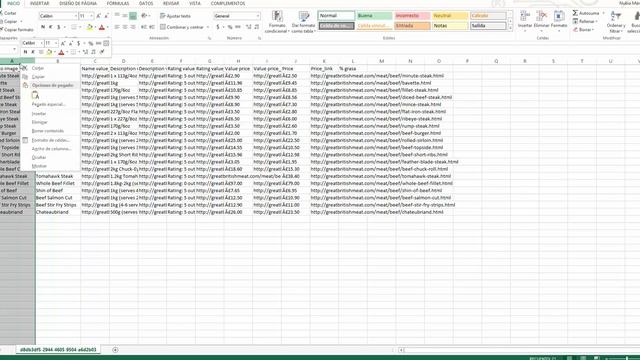
Task: Open the DATOS ribbon tab
Action: pyautogui.click(x=146, y=3)
